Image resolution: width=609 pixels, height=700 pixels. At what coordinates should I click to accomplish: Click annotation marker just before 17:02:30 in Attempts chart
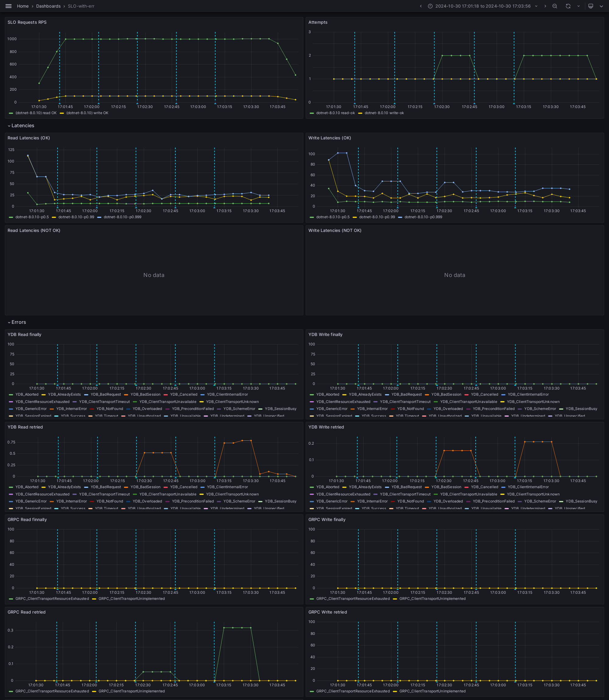[434, 103]
